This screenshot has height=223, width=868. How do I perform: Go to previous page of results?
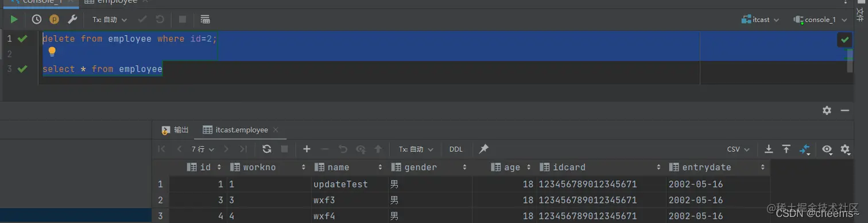point(179,149)
